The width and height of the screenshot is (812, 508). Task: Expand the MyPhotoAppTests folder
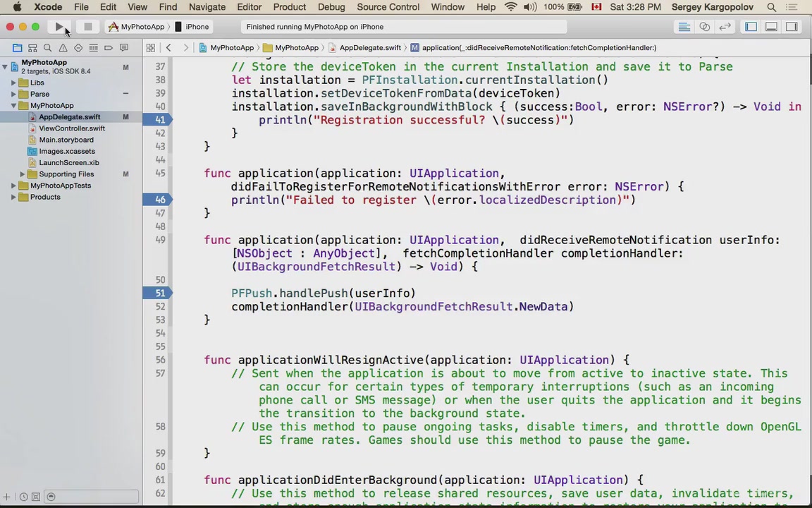[13, 186]
